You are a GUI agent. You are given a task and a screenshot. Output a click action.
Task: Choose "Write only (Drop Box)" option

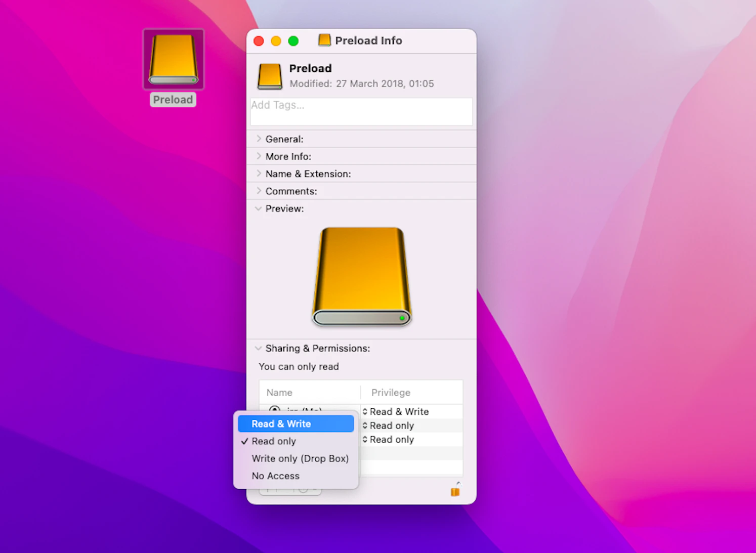[x=300, y=458]
